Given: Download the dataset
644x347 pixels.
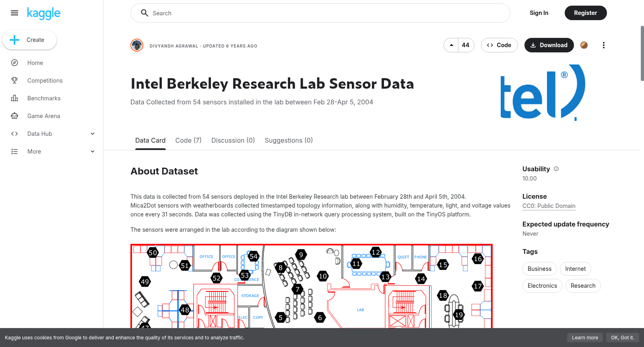Looking at the screenshot, I should click(549, 45).
